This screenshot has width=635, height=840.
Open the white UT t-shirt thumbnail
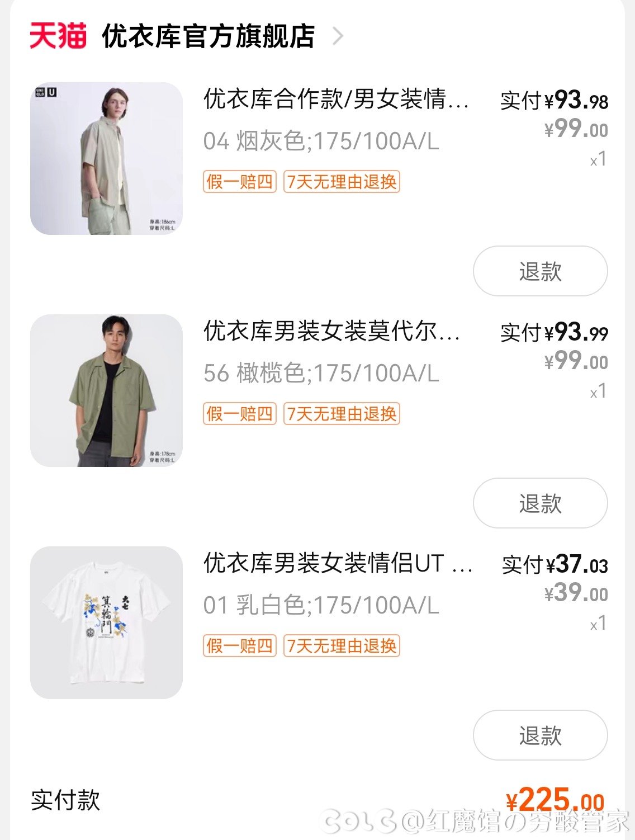click(106, 622)
